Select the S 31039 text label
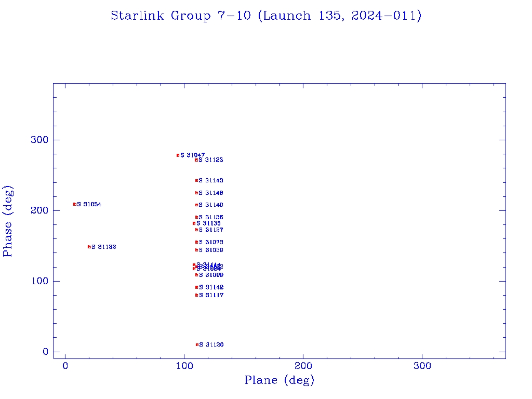 (211, 250)
